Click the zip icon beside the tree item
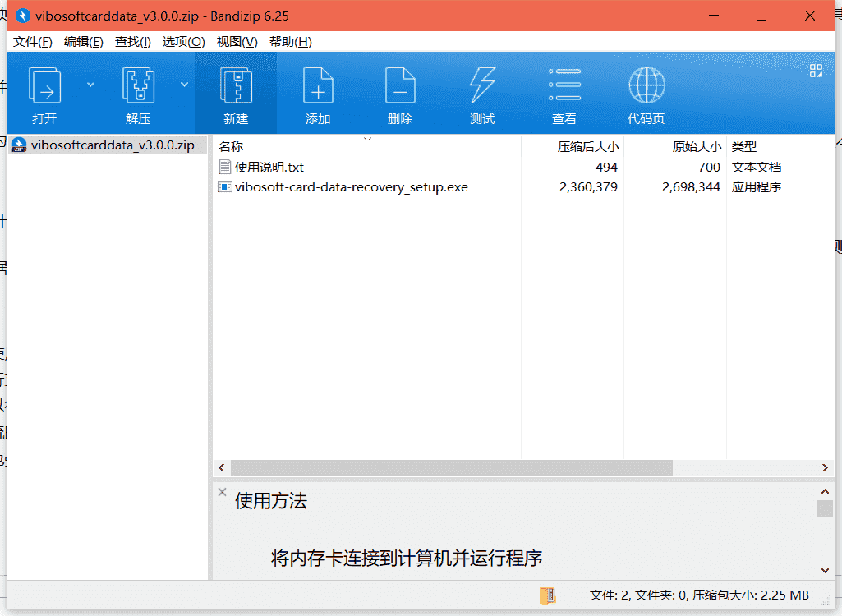842x616 pixels. (19, 145)
